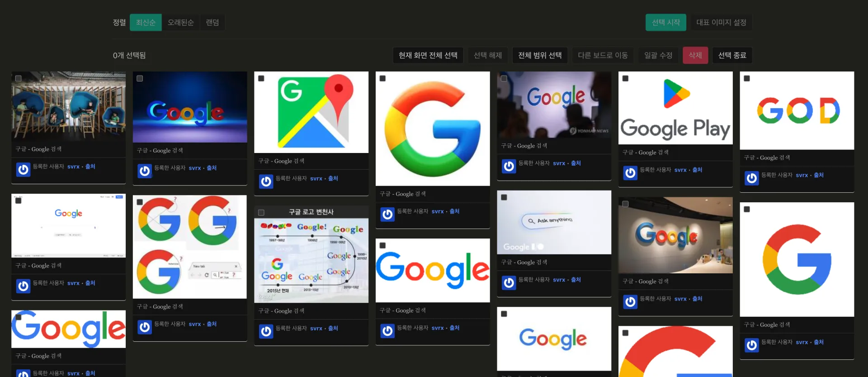Image resolution: width=868 pixels, height=377 pixels.
Task: Open the 출처 link on the GOD logo card
Action: (x=819, y=175)
